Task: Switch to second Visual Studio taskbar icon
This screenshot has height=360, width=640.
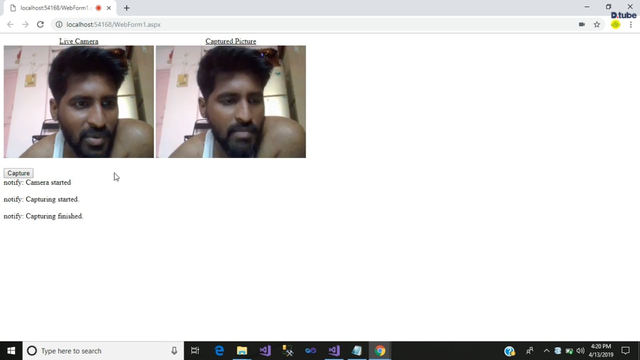Action: point(334,351)
